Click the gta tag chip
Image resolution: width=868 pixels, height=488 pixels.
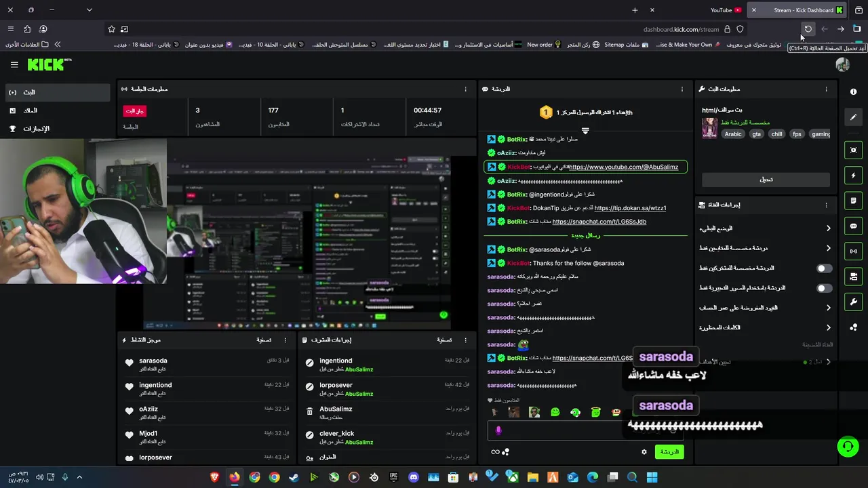coord(756,134)
